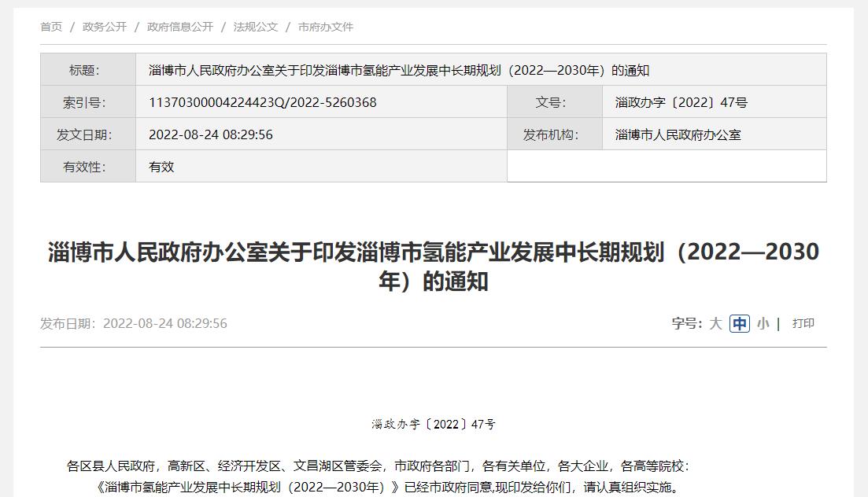Image resolution: width=868 pixels, height=497 pixels.
Task: Click the 发文日期 value 2022-08-24 08:29:56 in the table
Action: 211,134
